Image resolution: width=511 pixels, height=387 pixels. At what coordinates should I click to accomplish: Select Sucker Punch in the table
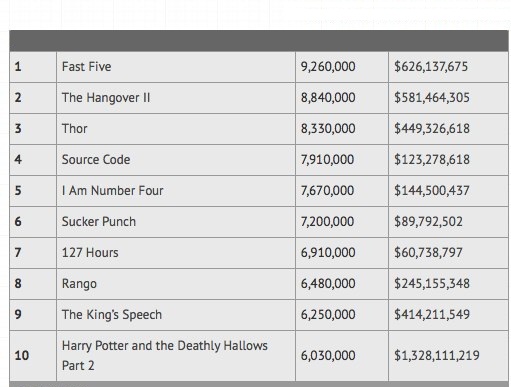click(99, 222)
